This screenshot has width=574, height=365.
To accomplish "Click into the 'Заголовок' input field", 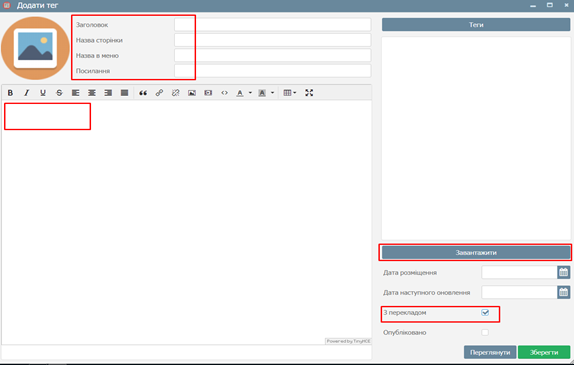I will [273, 25].
